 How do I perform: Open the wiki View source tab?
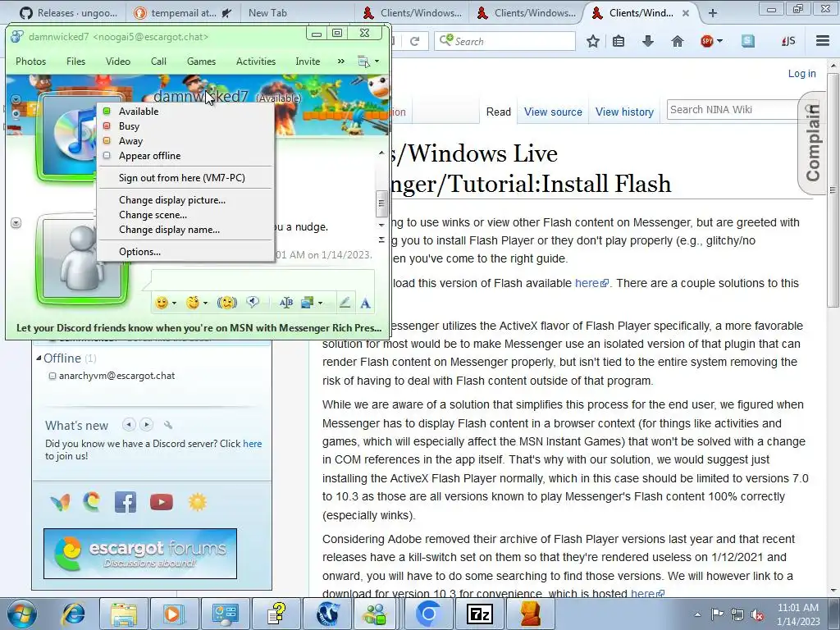point(553,112)
